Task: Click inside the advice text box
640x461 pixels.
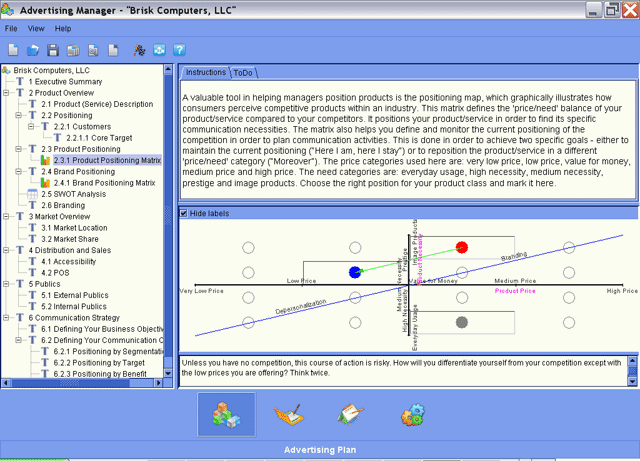Action: 403,371
